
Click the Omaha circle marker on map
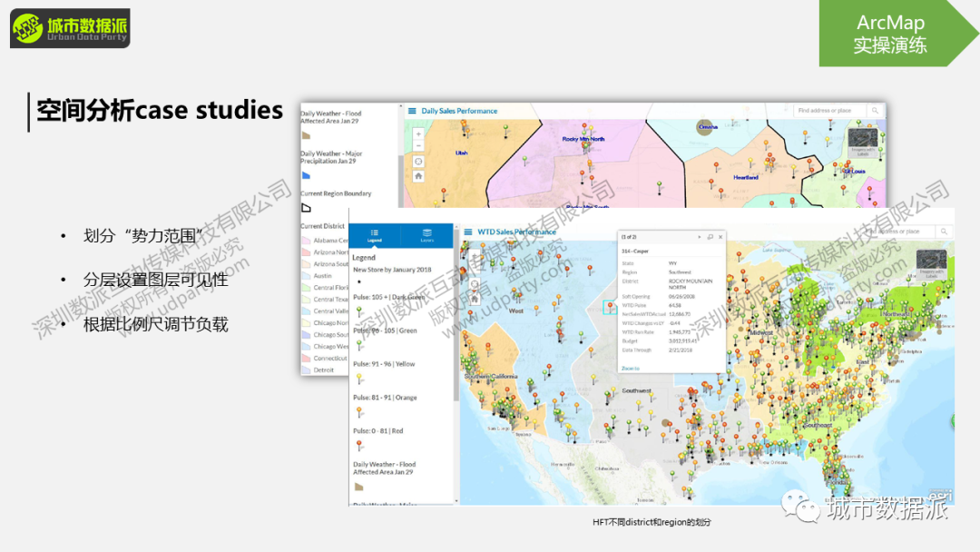click(x=706, y=127)
